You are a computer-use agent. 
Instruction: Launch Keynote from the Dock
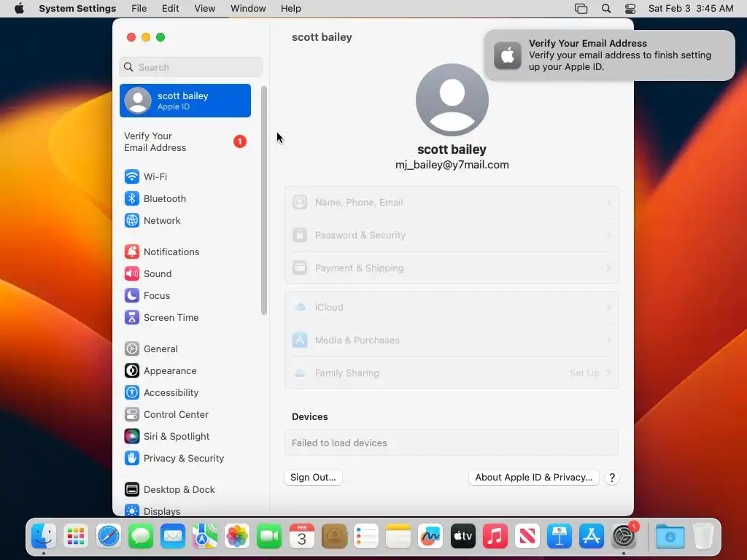pos(560,536)
